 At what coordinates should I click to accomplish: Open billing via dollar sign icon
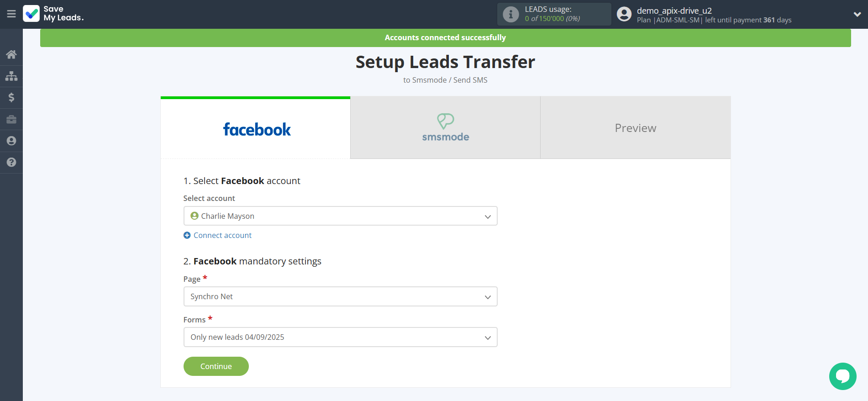tap(11, 97)
